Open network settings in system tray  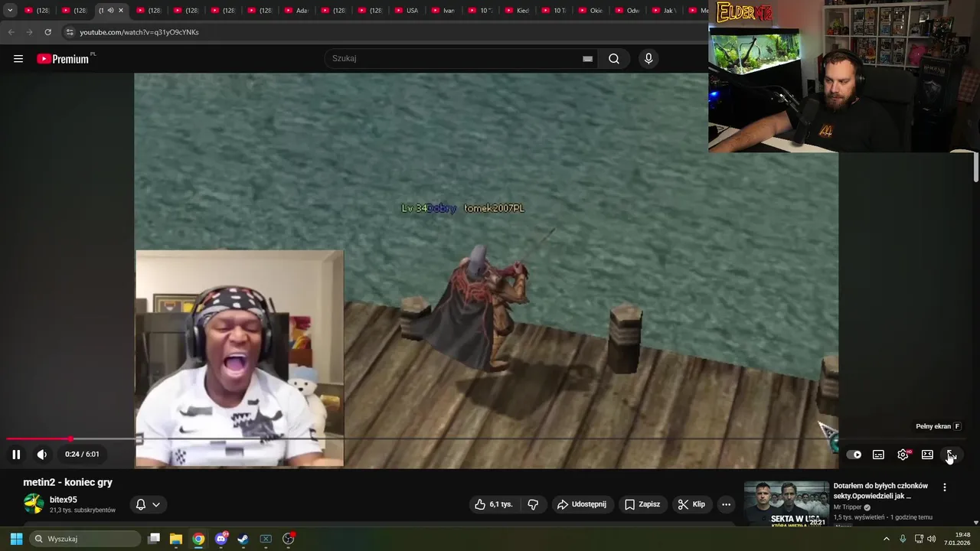click(919, 539)
